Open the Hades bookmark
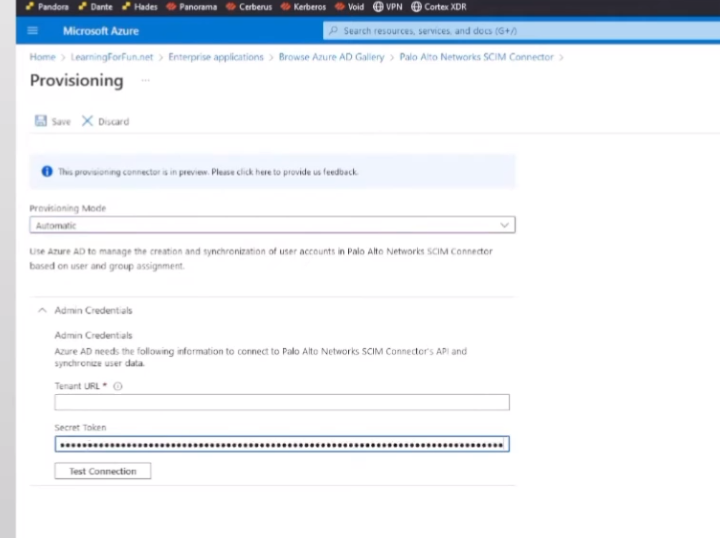The image size is (720, 538). (140, 7)
